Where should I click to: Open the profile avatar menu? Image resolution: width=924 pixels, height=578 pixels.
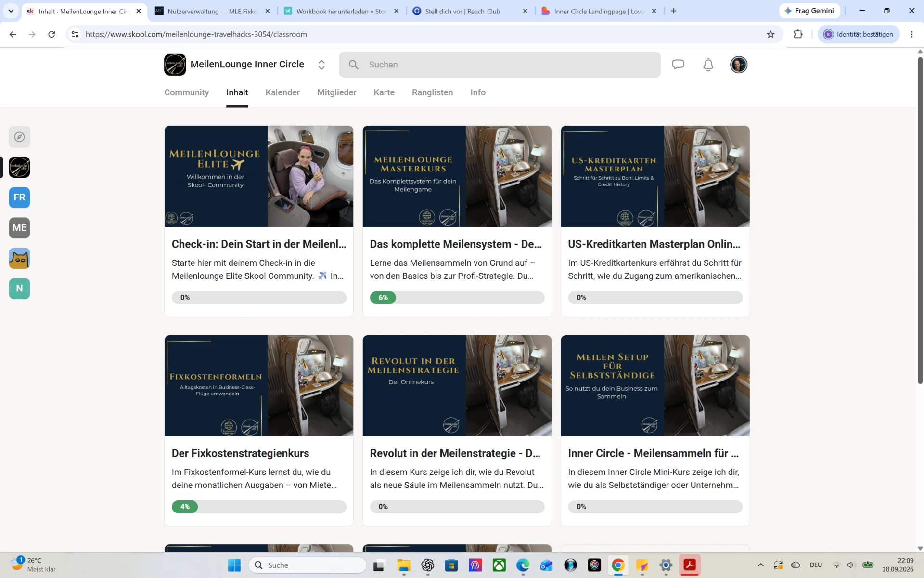tap(739, 65)
